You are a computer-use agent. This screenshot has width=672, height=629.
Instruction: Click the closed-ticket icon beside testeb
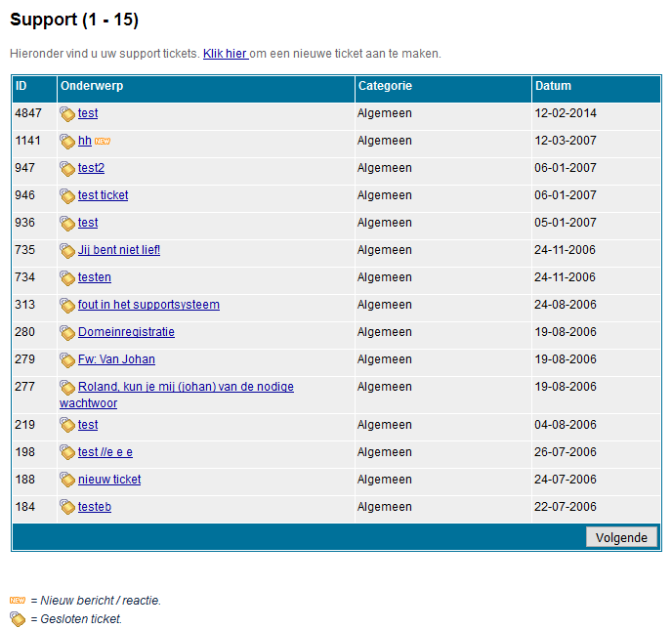click(67, 508)
